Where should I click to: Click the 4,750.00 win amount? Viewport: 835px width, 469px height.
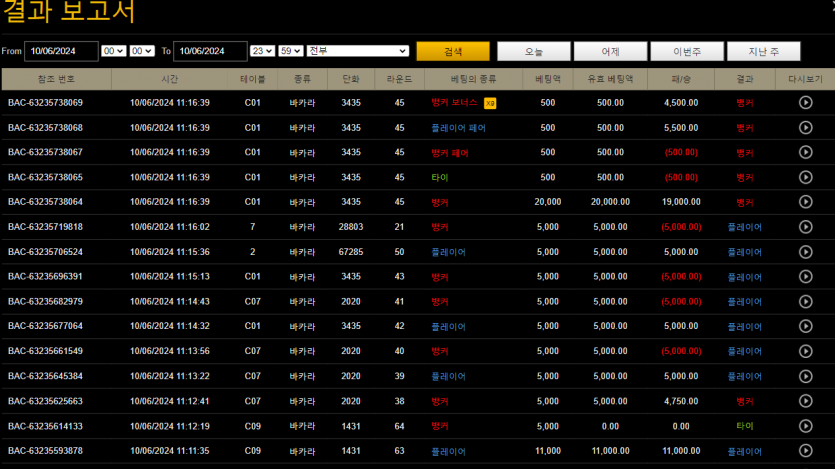681,401
